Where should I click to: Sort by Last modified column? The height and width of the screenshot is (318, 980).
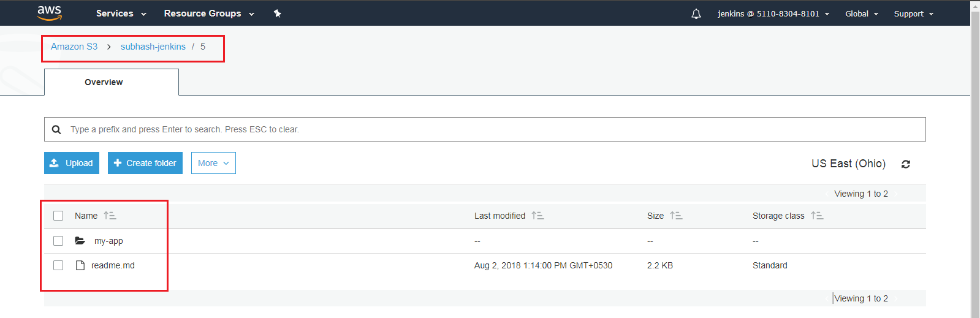coord(537,216)
